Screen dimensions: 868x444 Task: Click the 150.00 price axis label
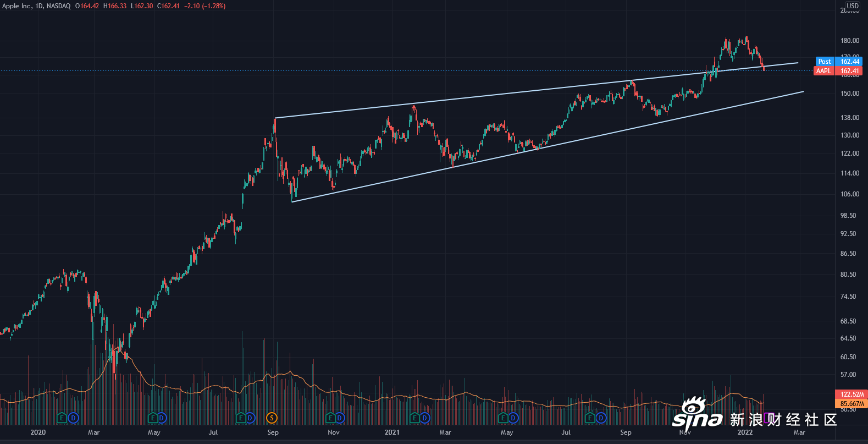tap(850, 94)
